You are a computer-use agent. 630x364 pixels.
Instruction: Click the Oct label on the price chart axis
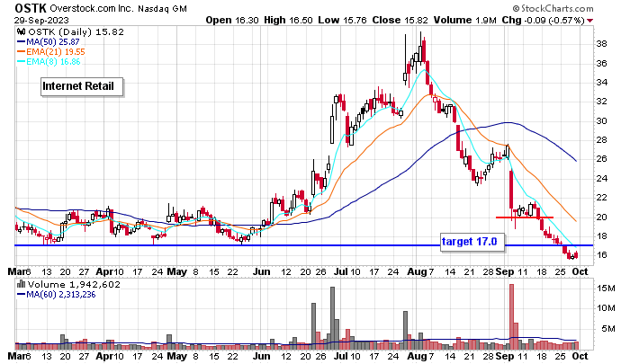click(580, 272)
